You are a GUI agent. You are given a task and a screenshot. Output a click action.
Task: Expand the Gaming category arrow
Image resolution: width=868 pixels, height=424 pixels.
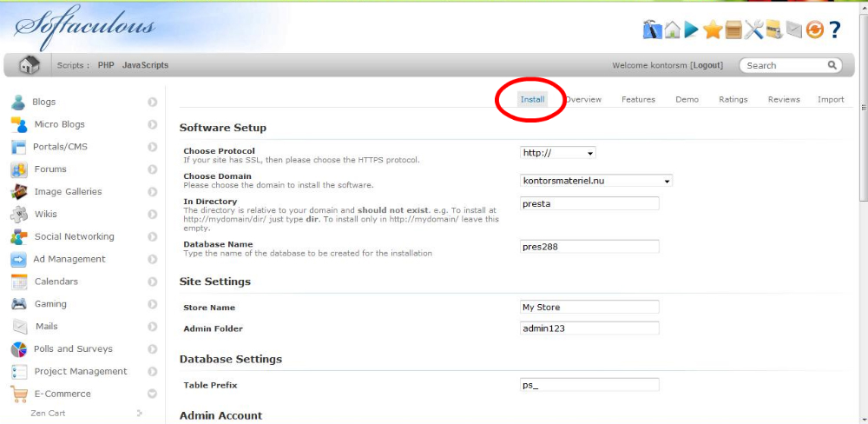152,304
